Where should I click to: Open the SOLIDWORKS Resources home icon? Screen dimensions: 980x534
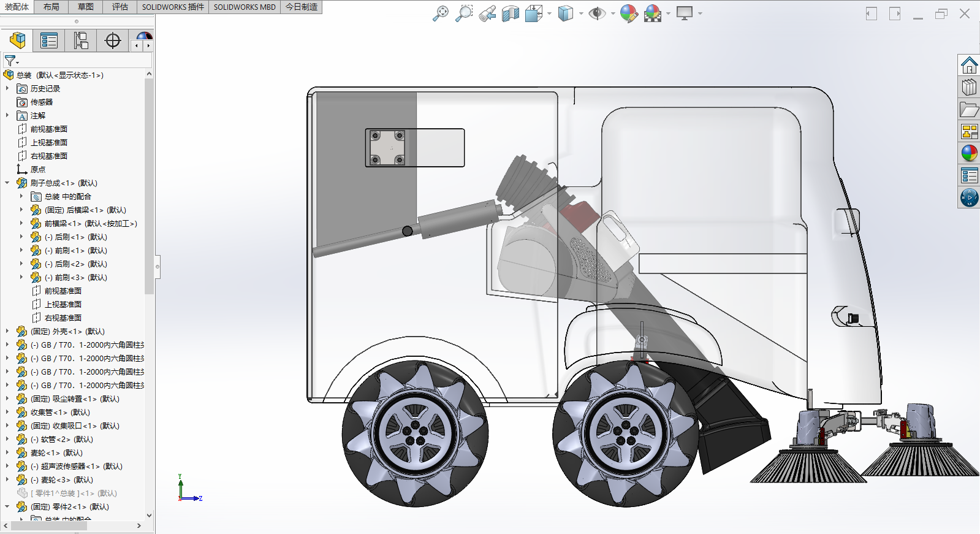969,65
